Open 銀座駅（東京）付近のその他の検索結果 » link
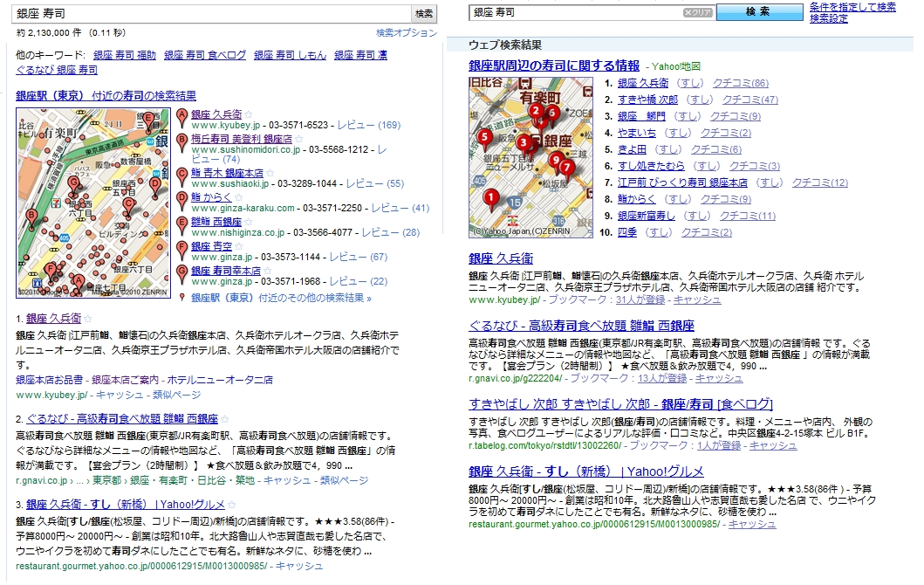Screen dimensions: 924x585 [282, 298]
